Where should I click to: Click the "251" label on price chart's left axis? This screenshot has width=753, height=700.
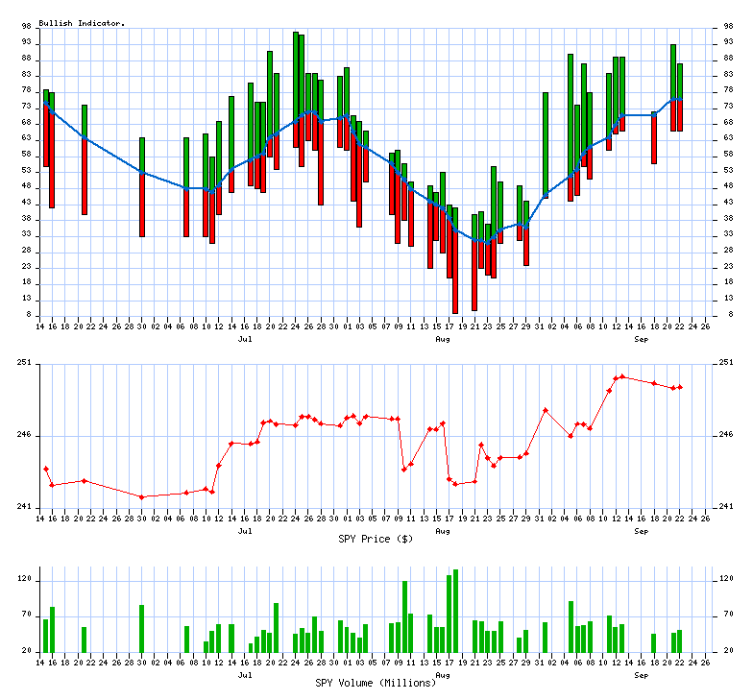(24, 363)
